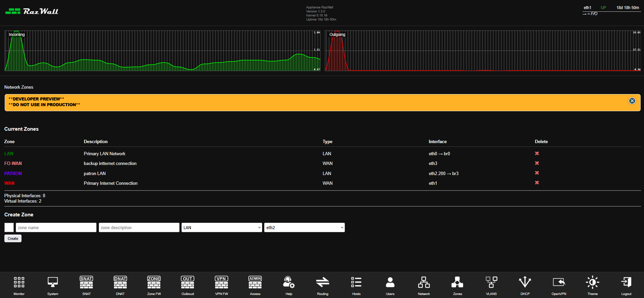
Task: Open the System menu item
Action: point(53,283)
